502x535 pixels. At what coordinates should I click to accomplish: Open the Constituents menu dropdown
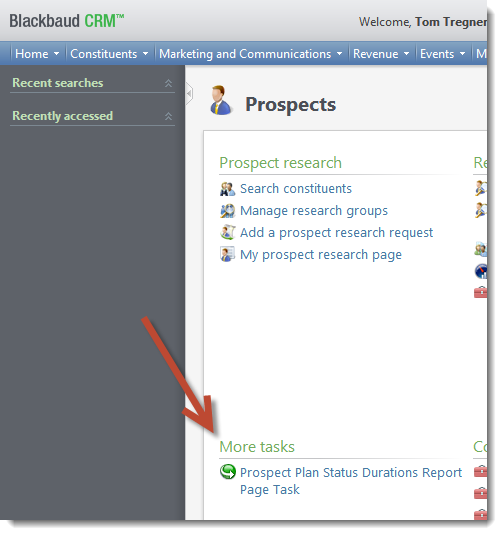[x=109, y=54]
